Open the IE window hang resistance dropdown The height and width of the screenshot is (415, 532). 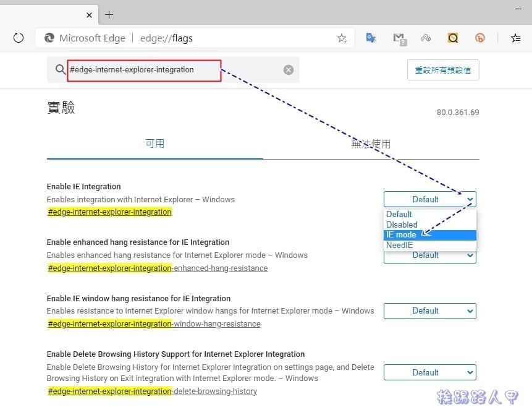[x=430, y=310]
